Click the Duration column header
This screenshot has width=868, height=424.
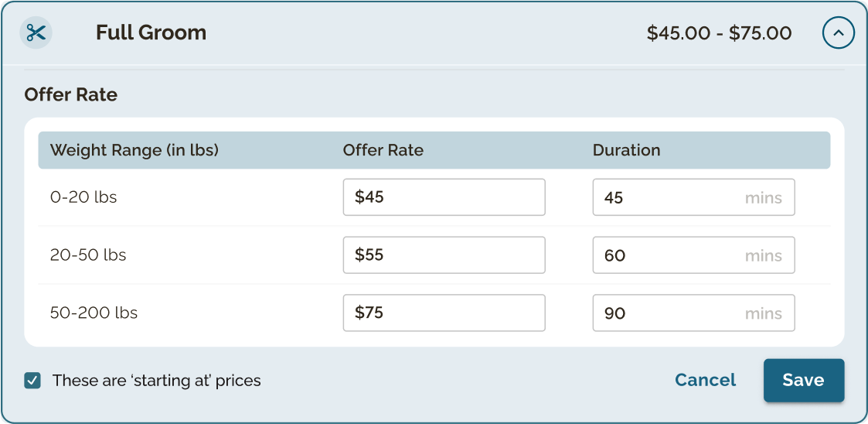click(x=626, y=150)
